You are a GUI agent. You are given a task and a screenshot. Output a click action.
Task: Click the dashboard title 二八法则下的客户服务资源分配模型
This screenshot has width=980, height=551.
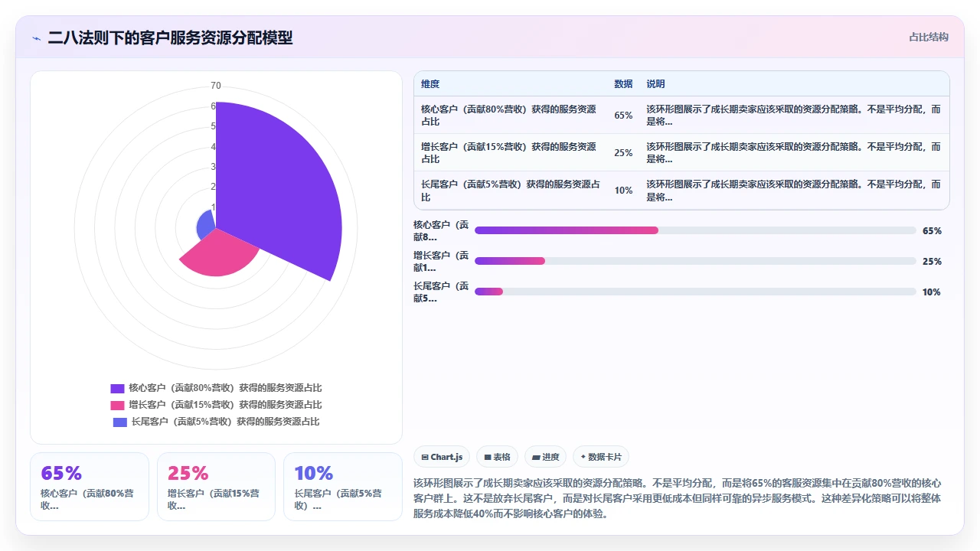170,37
